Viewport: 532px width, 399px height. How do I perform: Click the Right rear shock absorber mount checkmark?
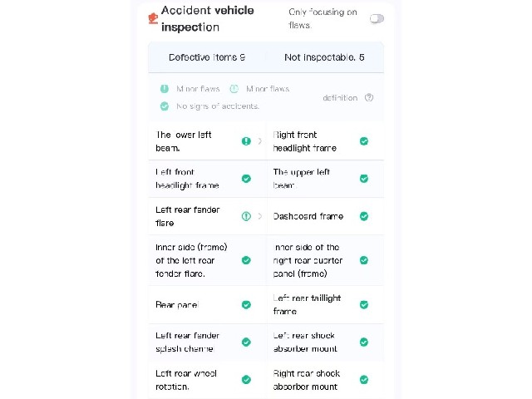[x=364, y=380]
